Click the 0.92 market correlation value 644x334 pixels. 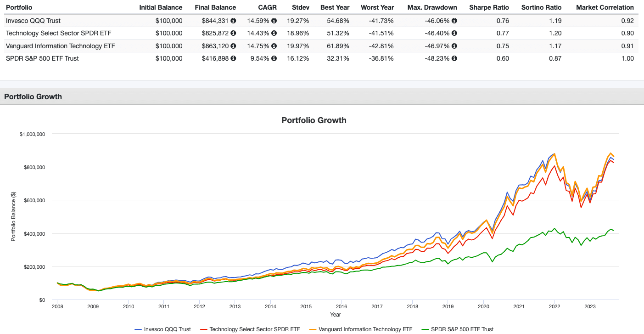[627, 21]
